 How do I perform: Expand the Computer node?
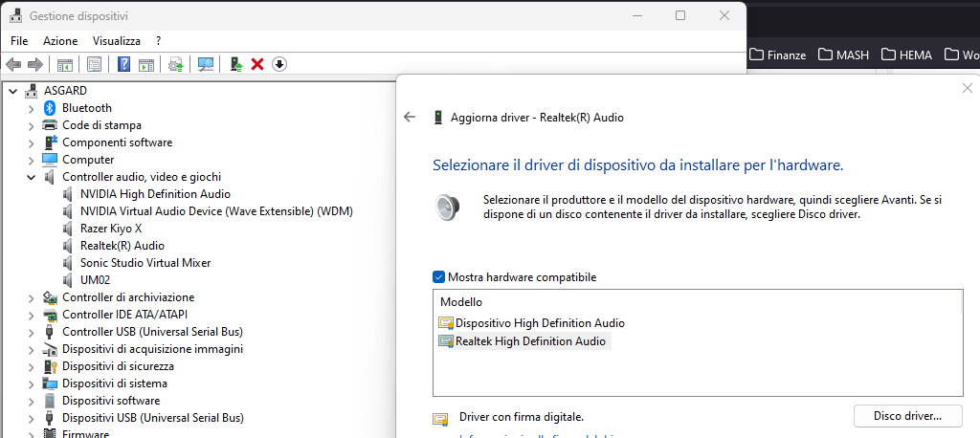32,160
